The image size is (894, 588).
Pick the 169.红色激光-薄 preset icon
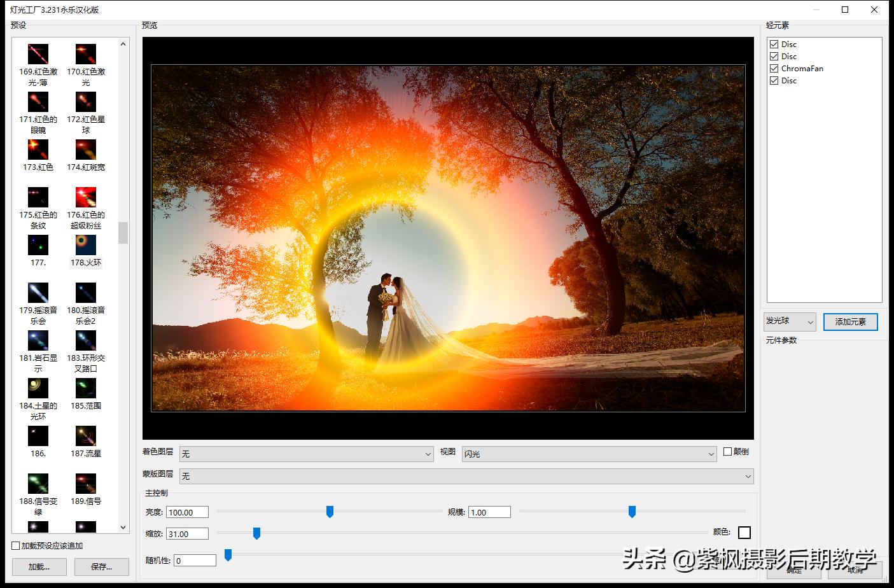[x=38, y=54]
